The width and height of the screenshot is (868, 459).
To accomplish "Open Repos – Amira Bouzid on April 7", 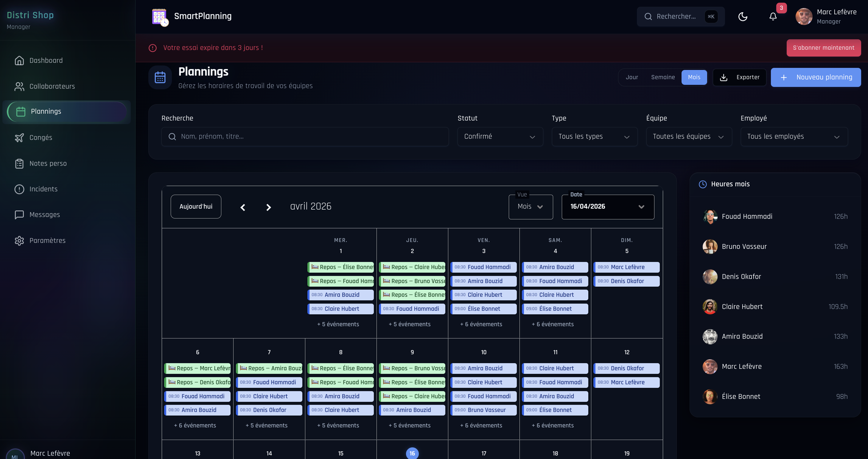I will 269,369.
